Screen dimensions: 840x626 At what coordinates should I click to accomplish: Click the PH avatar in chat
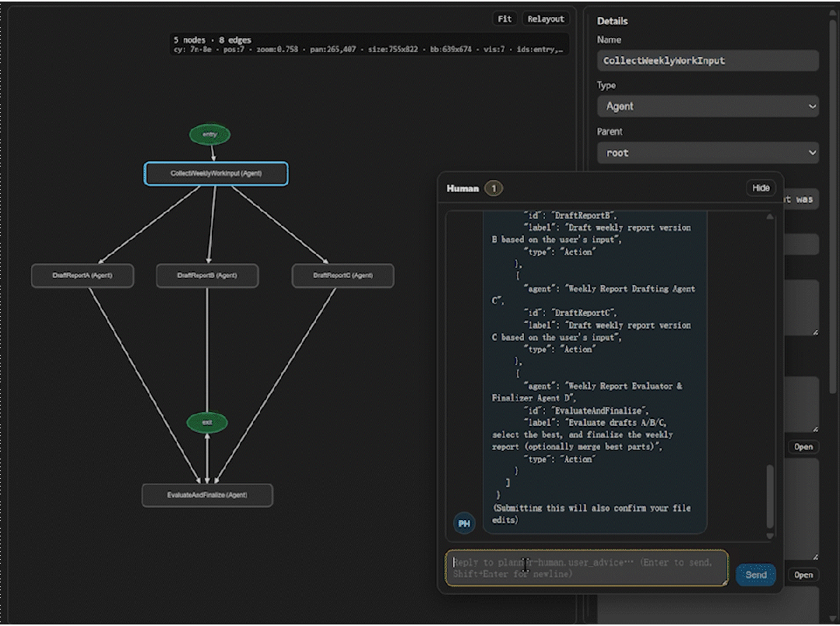tap(464, 523)
